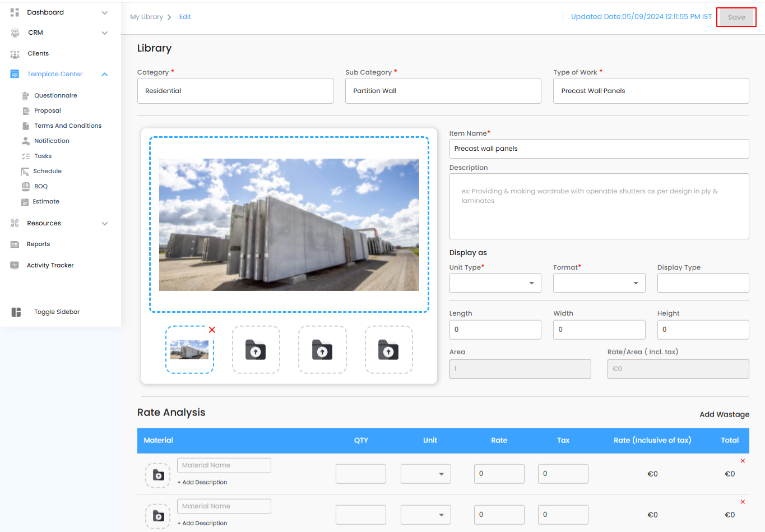
Task: Remove the uploaded image with red X
Action: point(212,330)
